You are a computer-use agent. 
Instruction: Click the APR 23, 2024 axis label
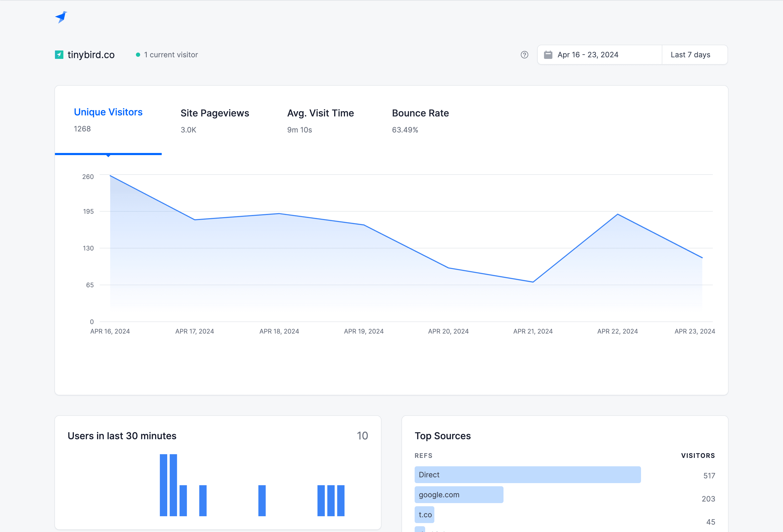pyautogui.click(x=694, y=331)
